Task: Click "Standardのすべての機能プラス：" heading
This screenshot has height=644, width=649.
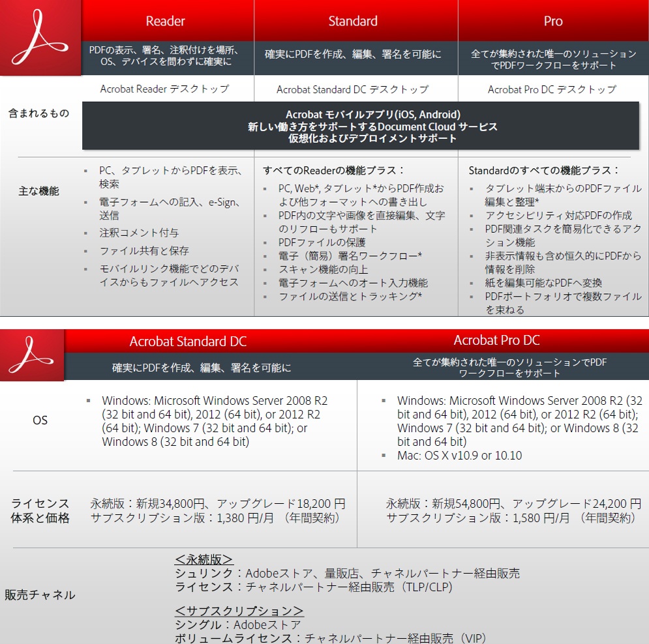Action: coord(544,170)
